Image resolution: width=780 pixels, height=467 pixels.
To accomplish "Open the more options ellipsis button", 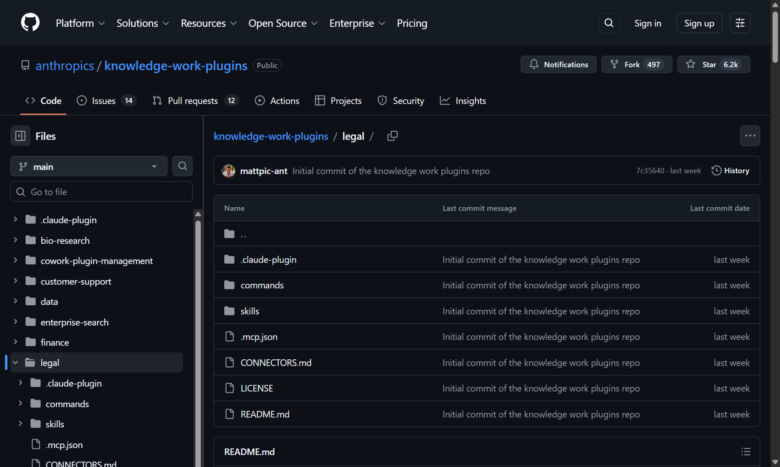I will pos(749,136).
